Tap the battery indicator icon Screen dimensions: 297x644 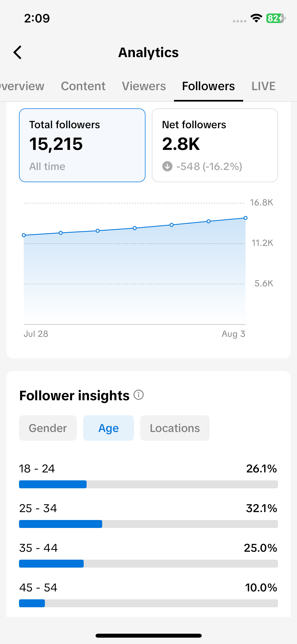pyautogui.click(x=276, y=18)
